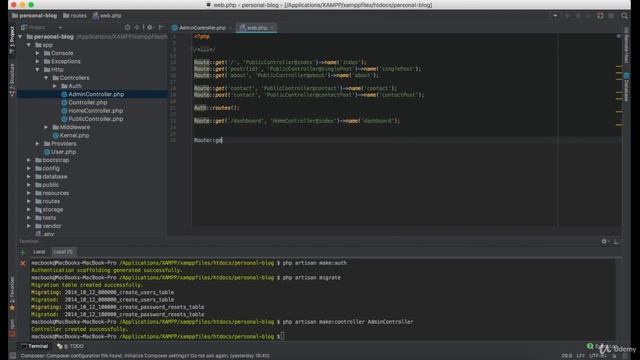This screenshot has width=640, height=360.
Task: Expand the Middleware folder
Action: pyautogui.click(x=46, y=127)
